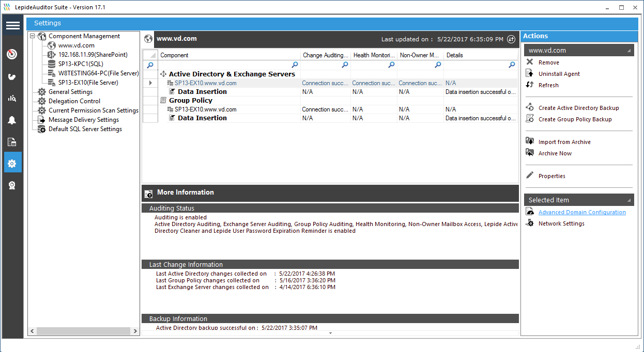Click the Network Settings gear icon
The image size is (644, 352).
point(529,223)
